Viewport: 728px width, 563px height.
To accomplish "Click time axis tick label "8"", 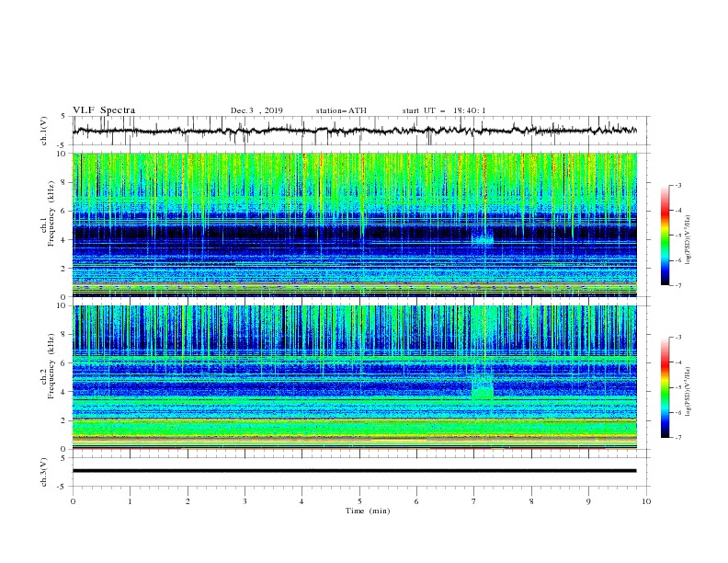I will point(531,501).
